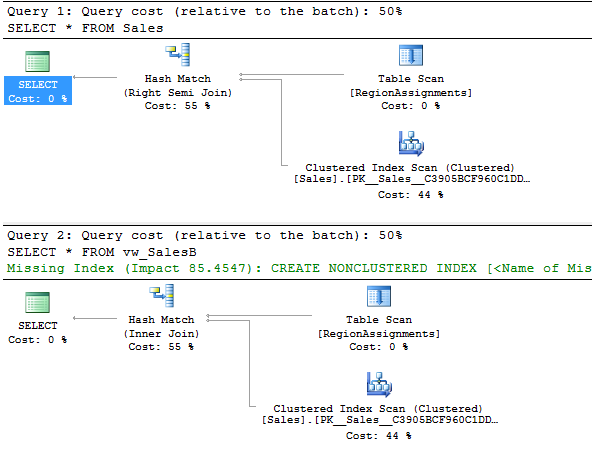
Task: Click Query 2 [RegionAssignments] table scan label
Action: [379, 333]
